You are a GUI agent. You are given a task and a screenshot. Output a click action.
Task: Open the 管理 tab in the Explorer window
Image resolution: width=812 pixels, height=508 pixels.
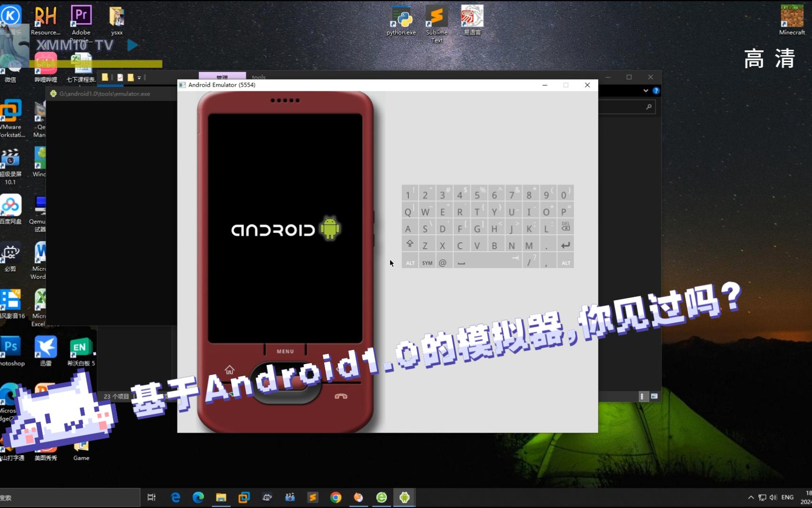click(222, 76)
